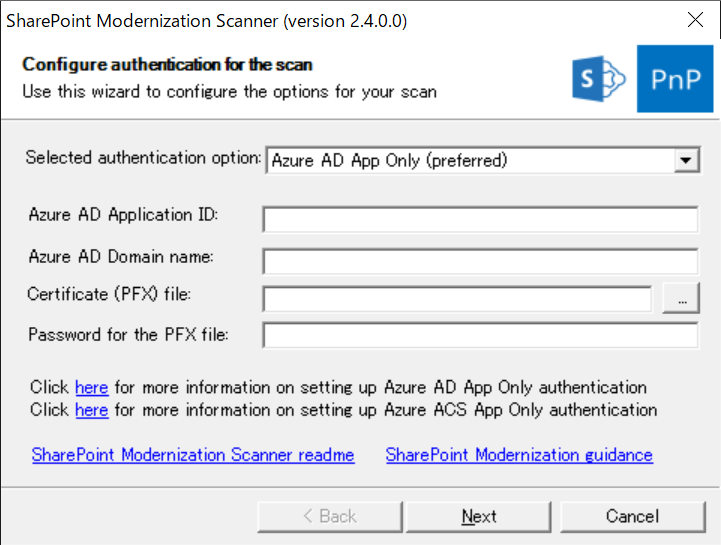Open the SharePoint Modernization Scanner readme link
This screenshot has width=721, height=545.
click(193, 455)
